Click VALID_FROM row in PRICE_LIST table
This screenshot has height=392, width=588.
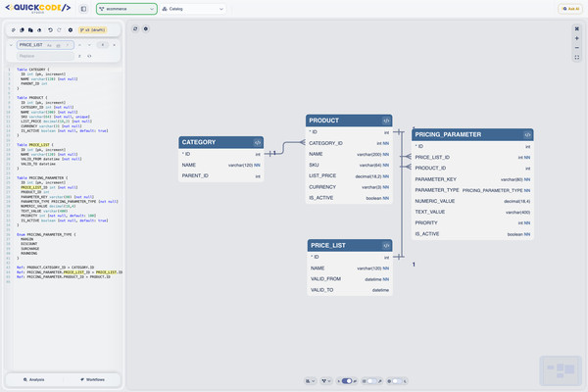coord(350,279)
